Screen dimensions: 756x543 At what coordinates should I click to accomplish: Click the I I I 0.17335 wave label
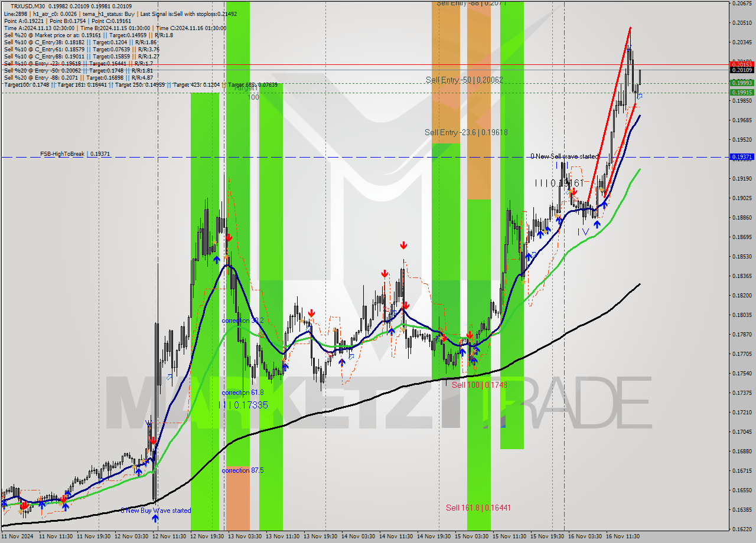click(x=243, y=405)
